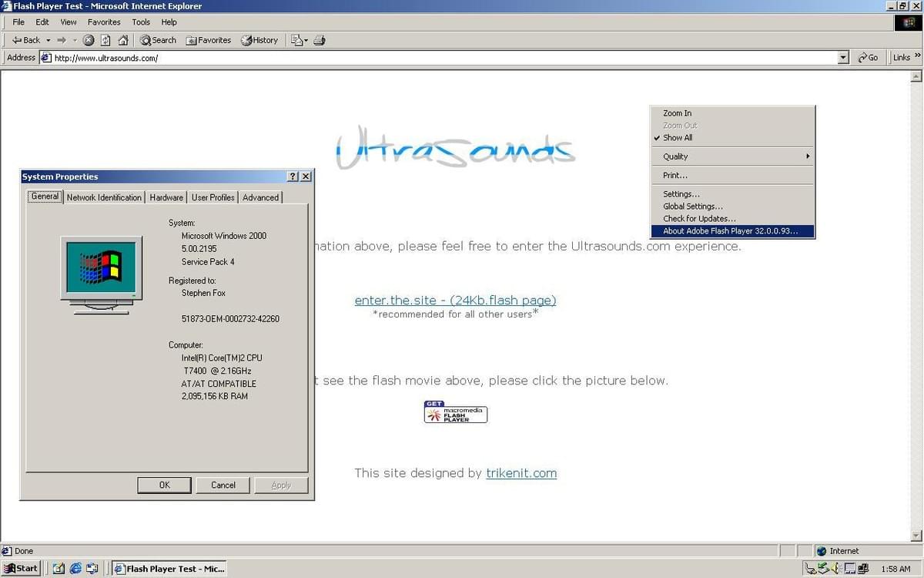Open the Help menu
Screen dimensions: 924x578
coord(169,22)
